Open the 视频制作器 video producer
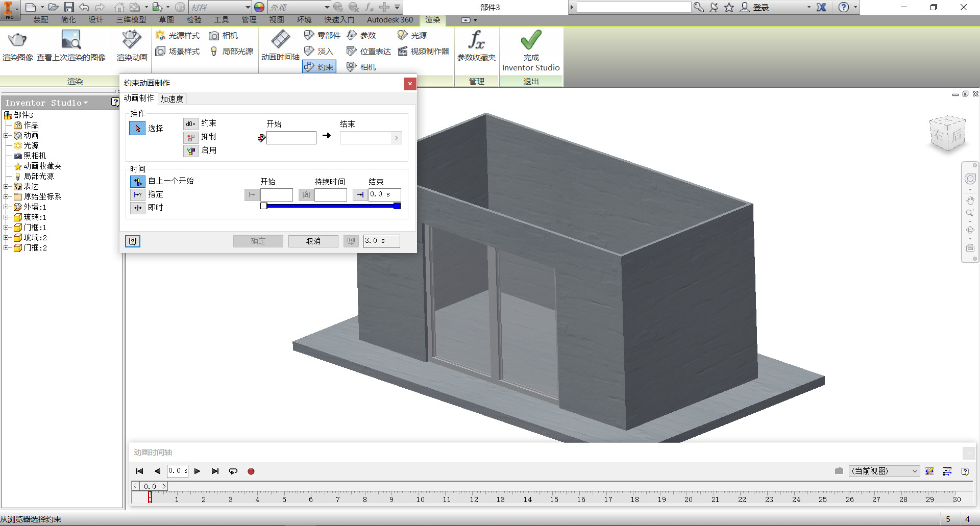The width and height of the screenshot is (980, 526). [423, 51]
